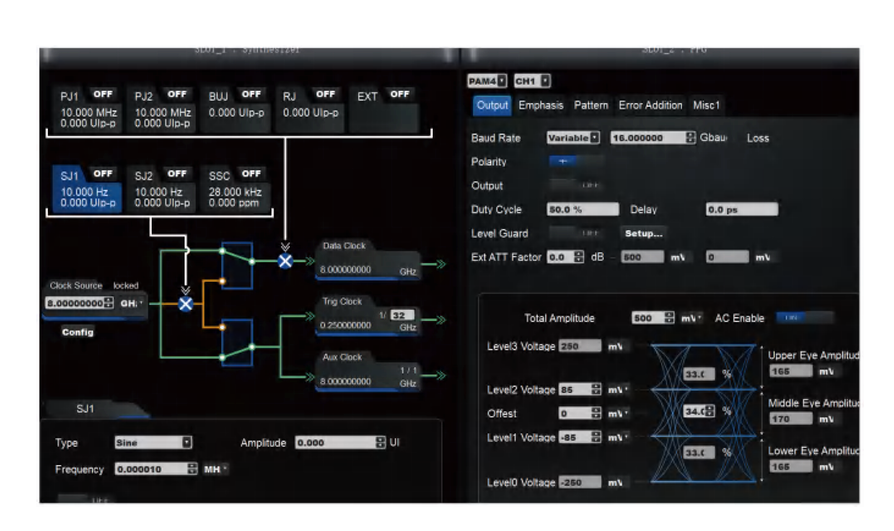This screenshot has width=894, height=531.
Task: Click the lower clock path switch block
Action: (x=237, y=342)
